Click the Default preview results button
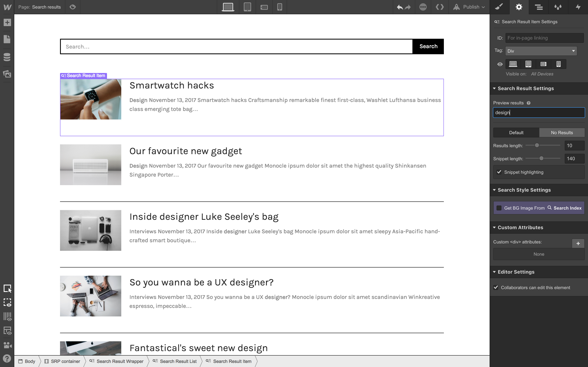The height and width of the screenshot is (367, 588). (x=516, y=132)
